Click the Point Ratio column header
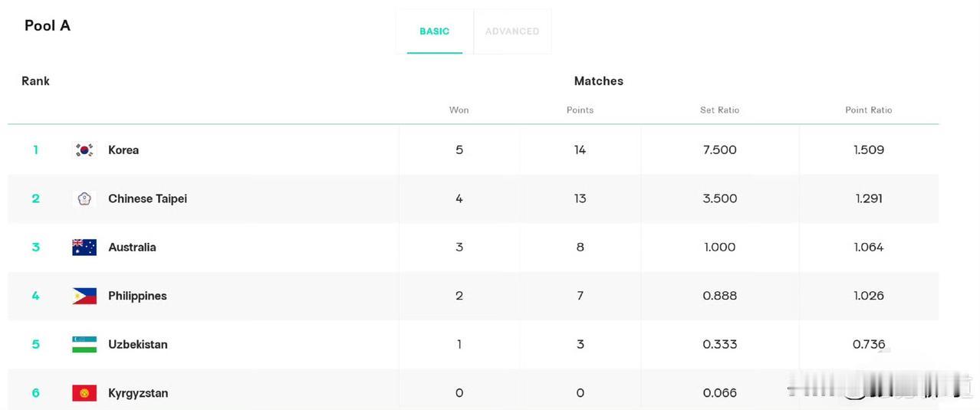Image resolution: width=980 pixels, height=410 pixels. pyautogui.click(x=869, y=110)
